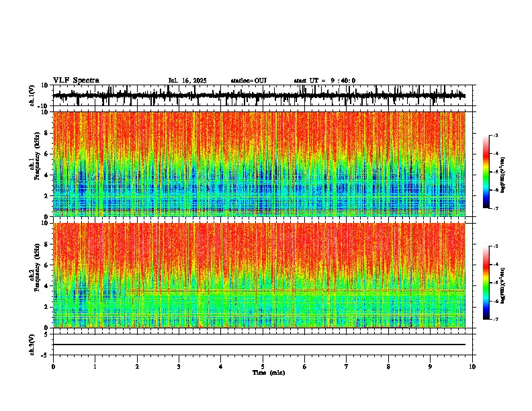Image resolution: width=532 pixels, height=411 pixels.
Task: Click the ch.1 spectrogram '4' kHz tick label
Action: (x=46, y=175)
